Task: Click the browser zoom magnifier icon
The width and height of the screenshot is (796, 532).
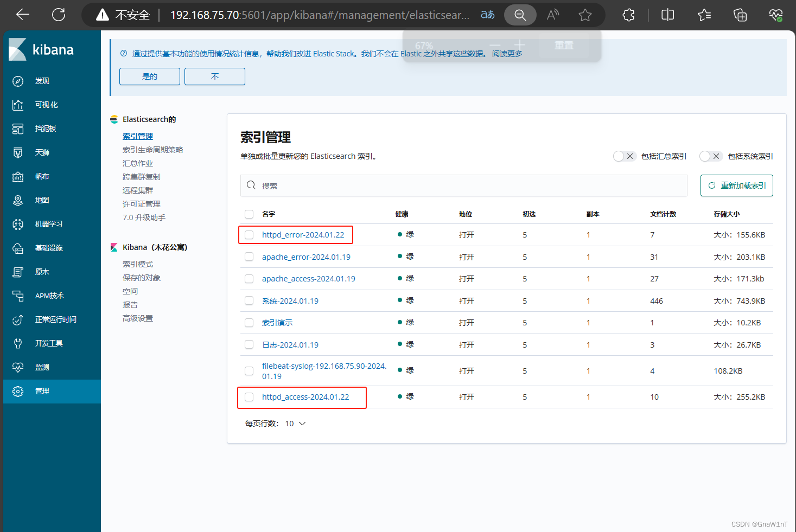Action: (x=520, y=15)
